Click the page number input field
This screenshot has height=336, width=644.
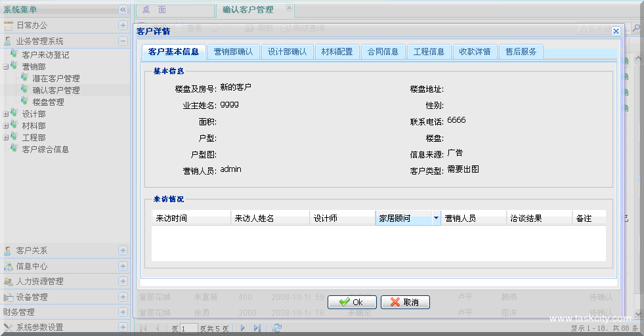click(188, 327)
